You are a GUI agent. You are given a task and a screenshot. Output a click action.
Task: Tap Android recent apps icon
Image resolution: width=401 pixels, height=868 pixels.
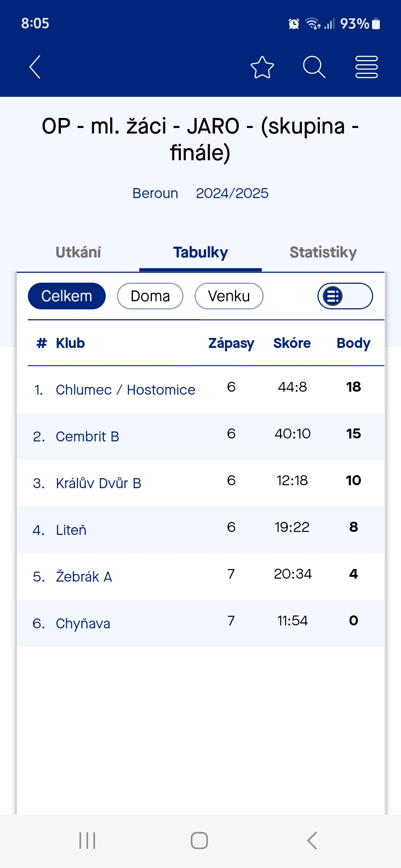pos(87,840)
